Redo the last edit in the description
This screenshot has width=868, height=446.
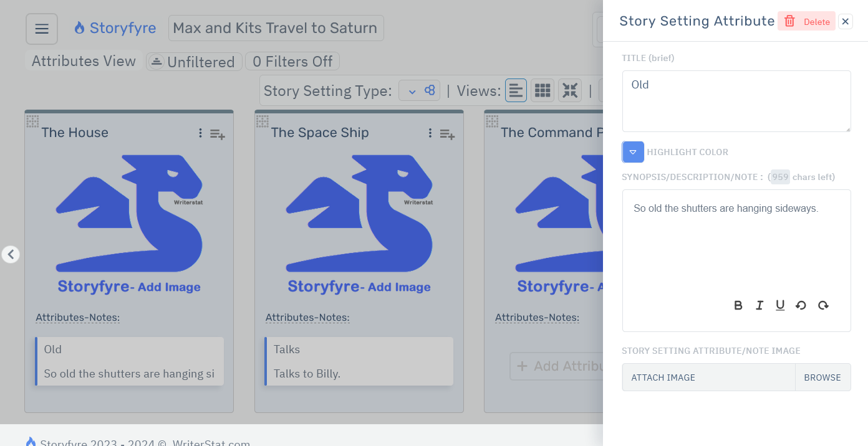point(823,305)
